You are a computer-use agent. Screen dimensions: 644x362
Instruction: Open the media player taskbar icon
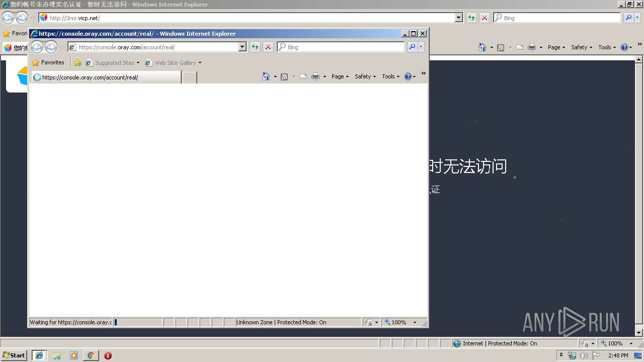(x=74, y=355)
